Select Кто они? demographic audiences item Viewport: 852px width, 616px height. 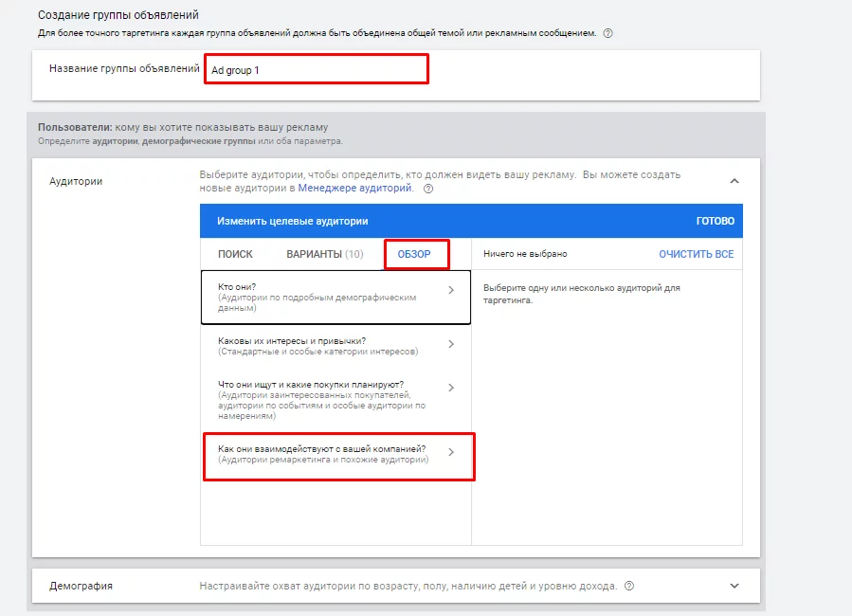pos(335,298)
